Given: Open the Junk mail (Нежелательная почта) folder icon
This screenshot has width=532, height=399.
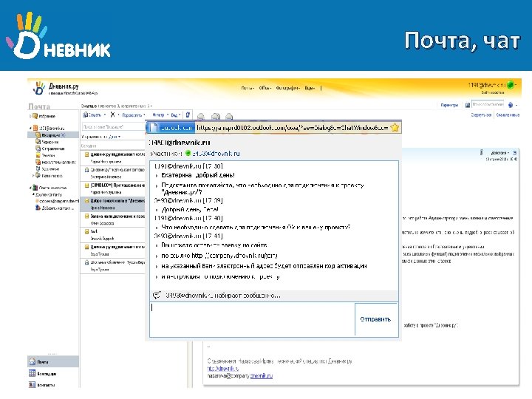Looking at the screenshot, I should 38,162.
